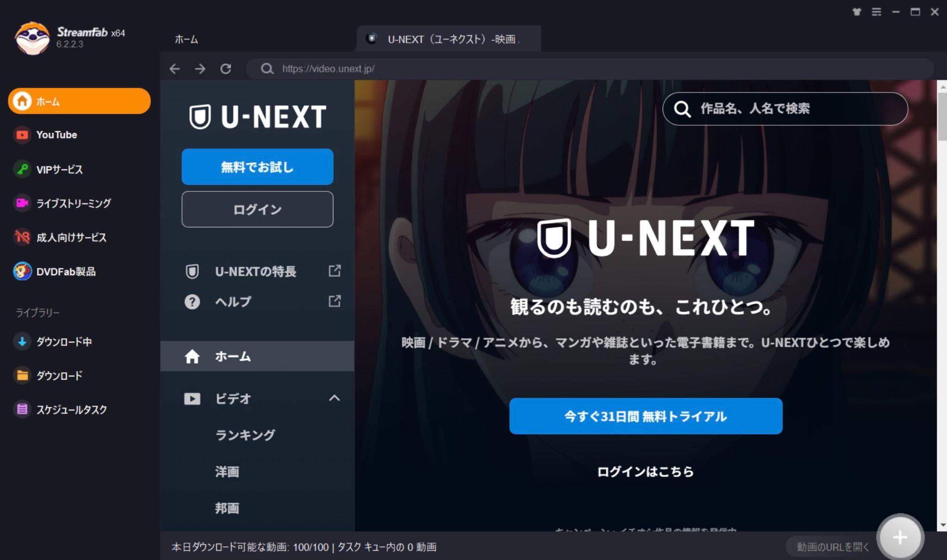
Task: Click the orange downloads folder icon
Action: [x=22, y=375]
